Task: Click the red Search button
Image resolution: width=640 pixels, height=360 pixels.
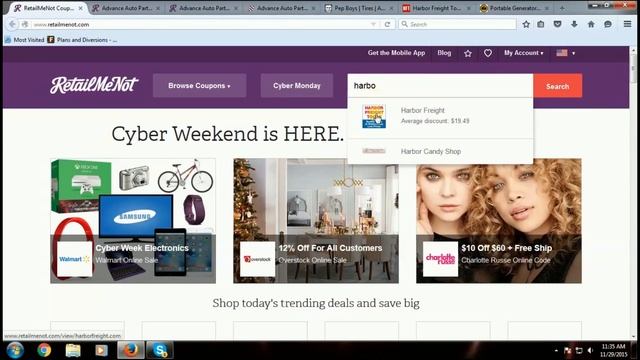Action: (558, 86)
